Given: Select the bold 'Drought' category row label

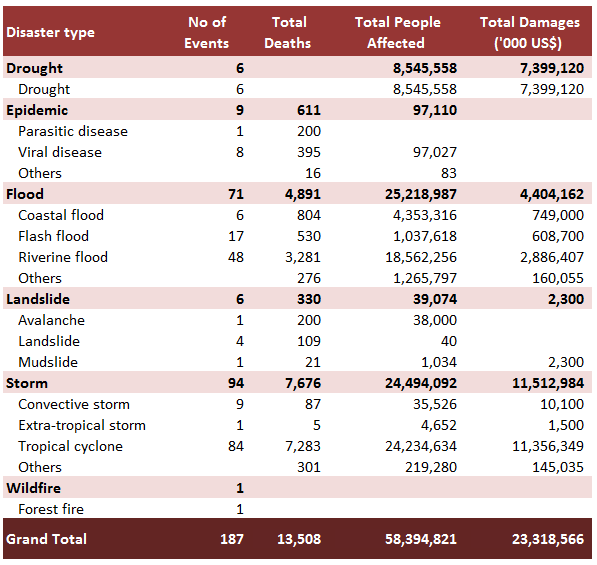Looking at the screenshot, I should (x=34, y=68).
